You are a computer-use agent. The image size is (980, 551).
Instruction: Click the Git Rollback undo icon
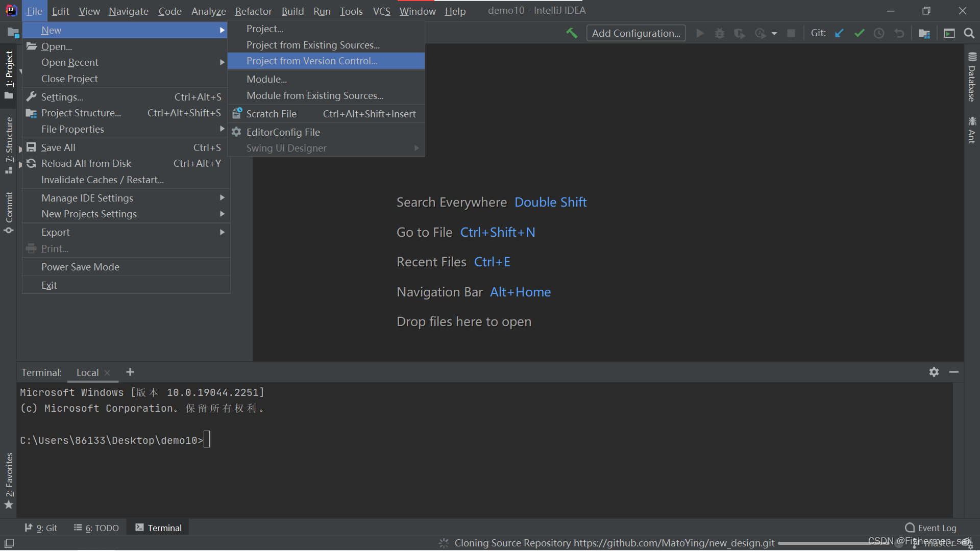899,33
